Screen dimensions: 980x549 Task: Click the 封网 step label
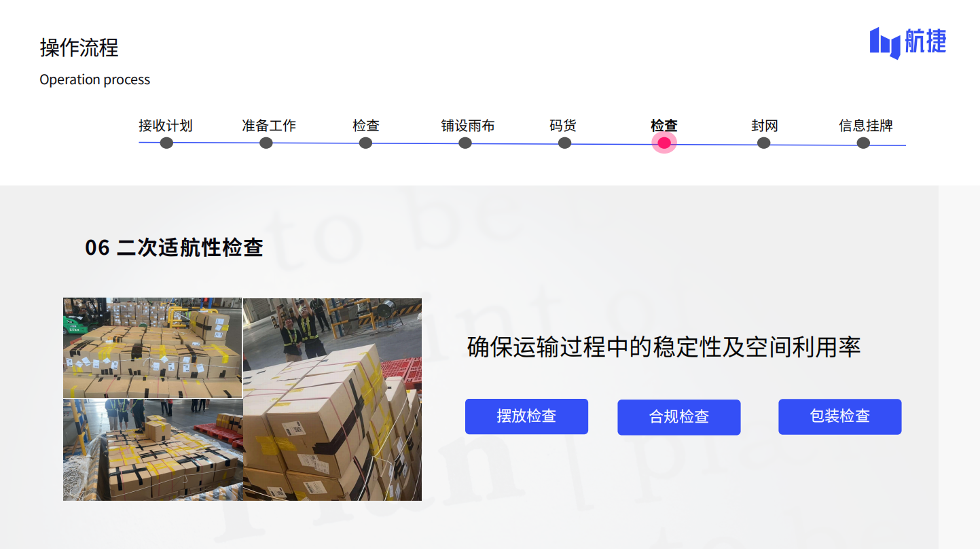[x=765, y=126]
